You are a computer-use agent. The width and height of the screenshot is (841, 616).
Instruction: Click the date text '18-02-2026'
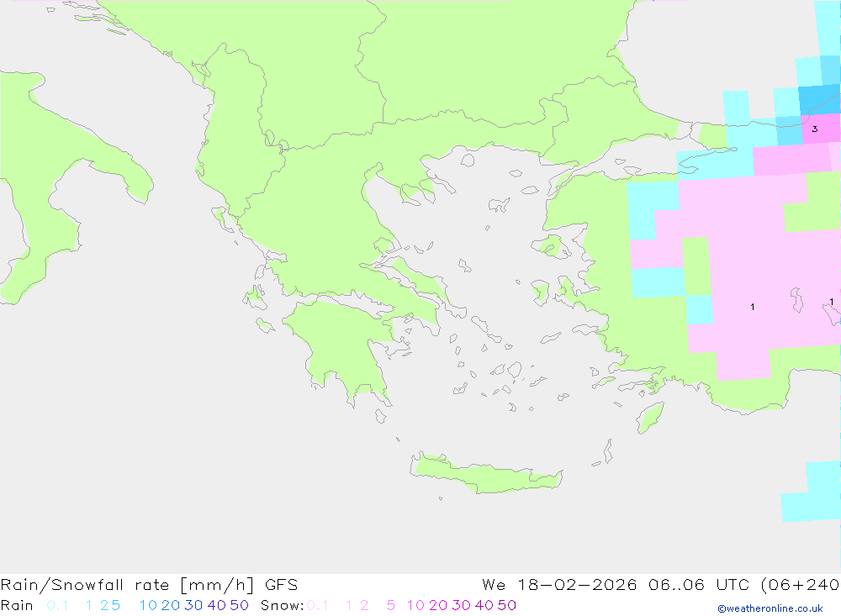click(x=577, y=585)
